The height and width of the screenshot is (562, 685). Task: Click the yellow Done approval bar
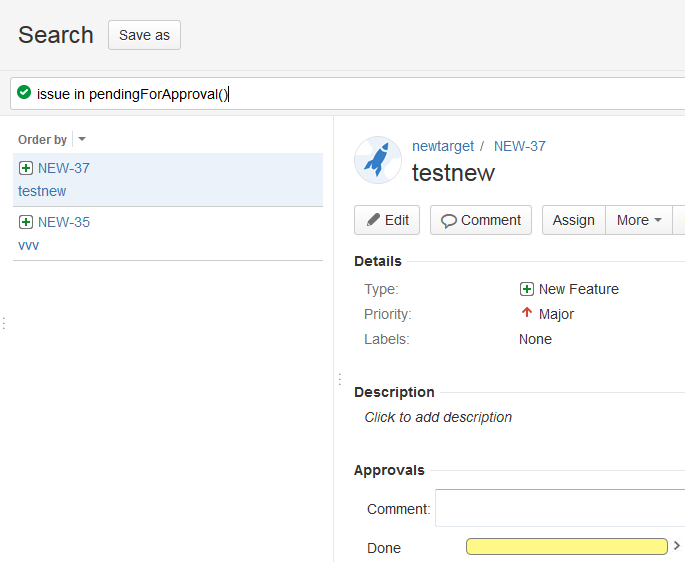[x=566, y=546]
